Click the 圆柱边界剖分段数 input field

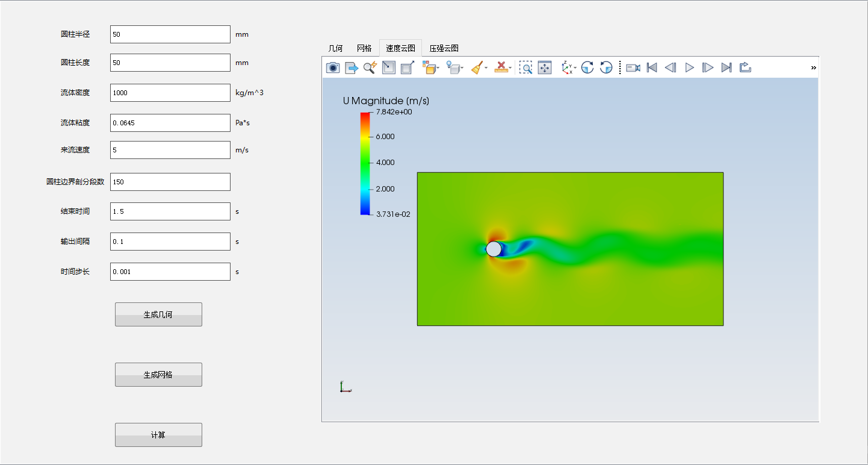coord(170,182)
